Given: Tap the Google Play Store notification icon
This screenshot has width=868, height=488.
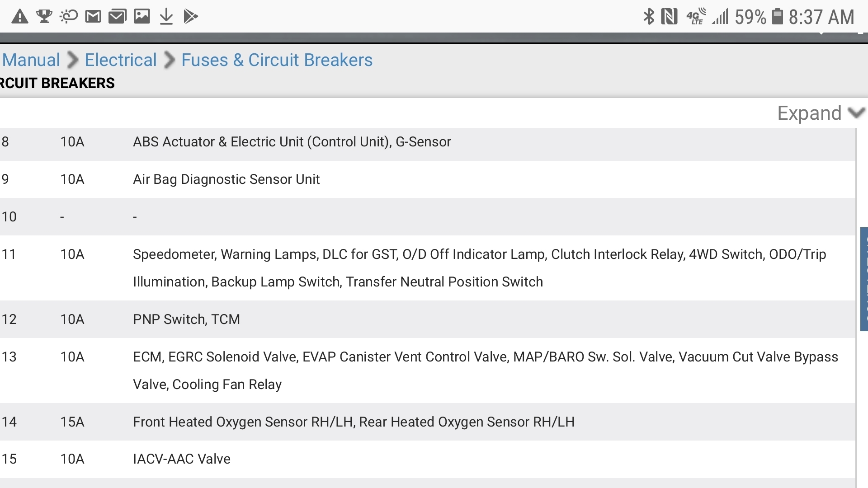Looking at the screenshot, I should (x=191, y=17).
